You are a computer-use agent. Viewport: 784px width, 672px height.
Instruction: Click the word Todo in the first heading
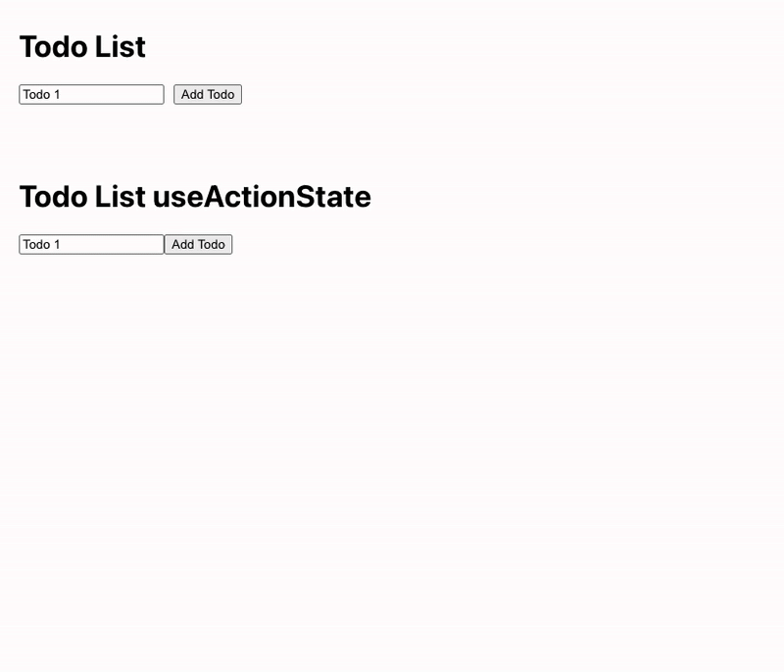click(x=47, y=46)
